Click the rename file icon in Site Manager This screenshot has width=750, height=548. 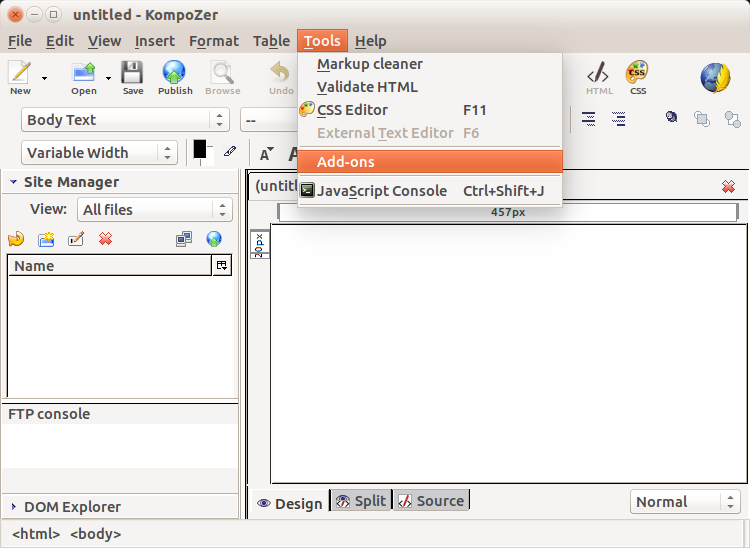pyautogui.click(x=76, y=239)
